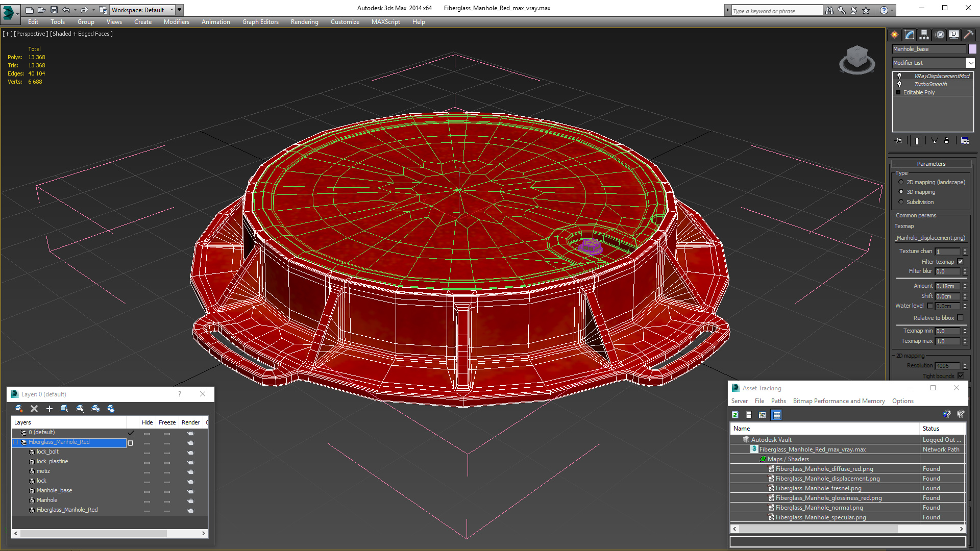Toggle Show End Result icon
Screen dimensions: 980x551
pos(917,141)
